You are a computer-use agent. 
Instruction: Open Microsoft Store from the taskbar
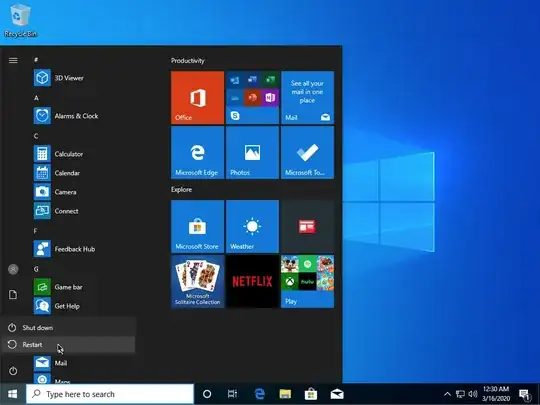pos(311,394)
